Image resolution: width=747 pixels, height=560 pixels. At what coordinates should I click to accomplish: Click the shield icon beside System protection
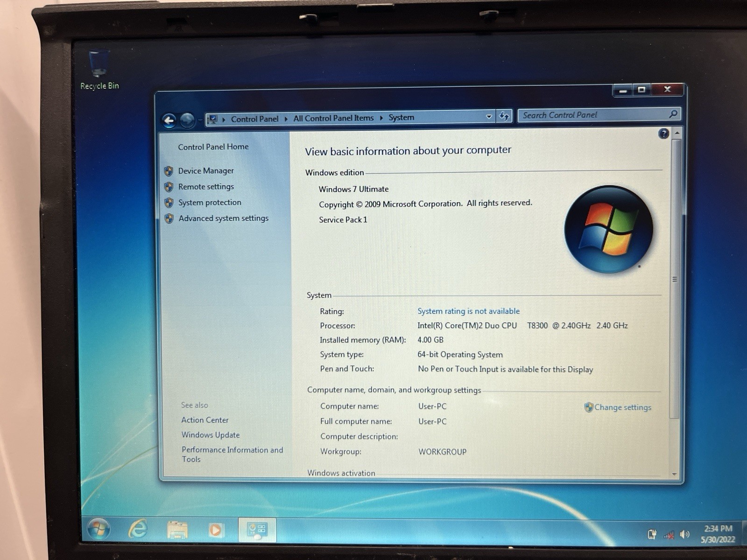[169, 203]
